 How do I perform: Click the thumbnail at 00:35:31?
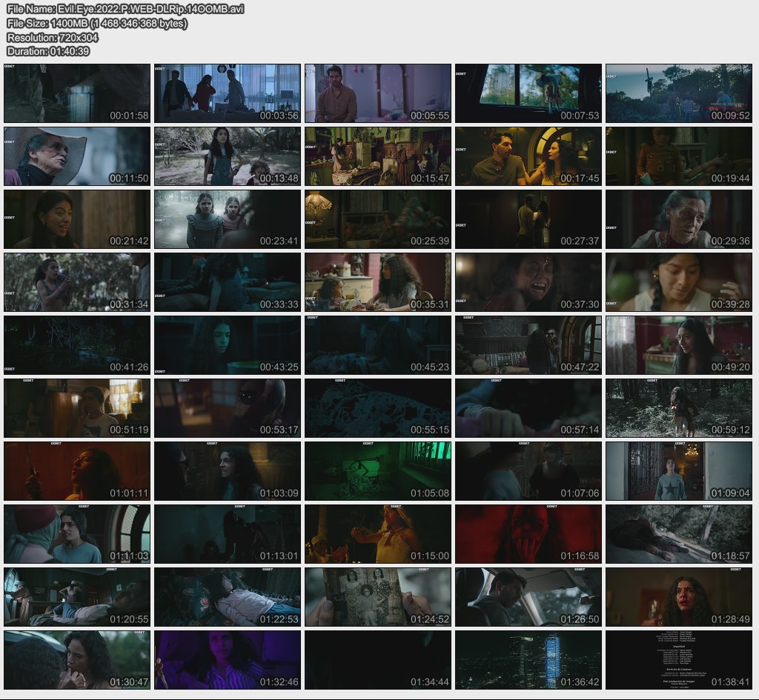point(377,282)
